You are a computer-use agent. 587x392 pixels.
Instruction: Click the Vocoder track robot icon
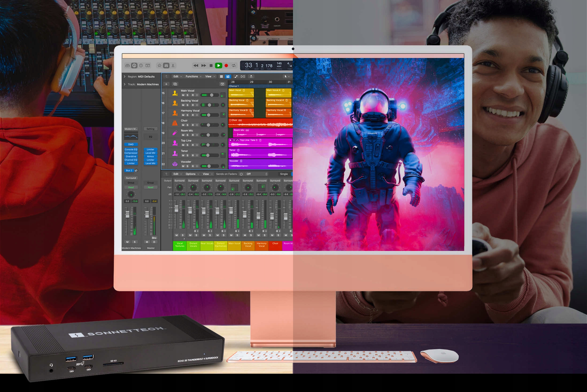175,164
